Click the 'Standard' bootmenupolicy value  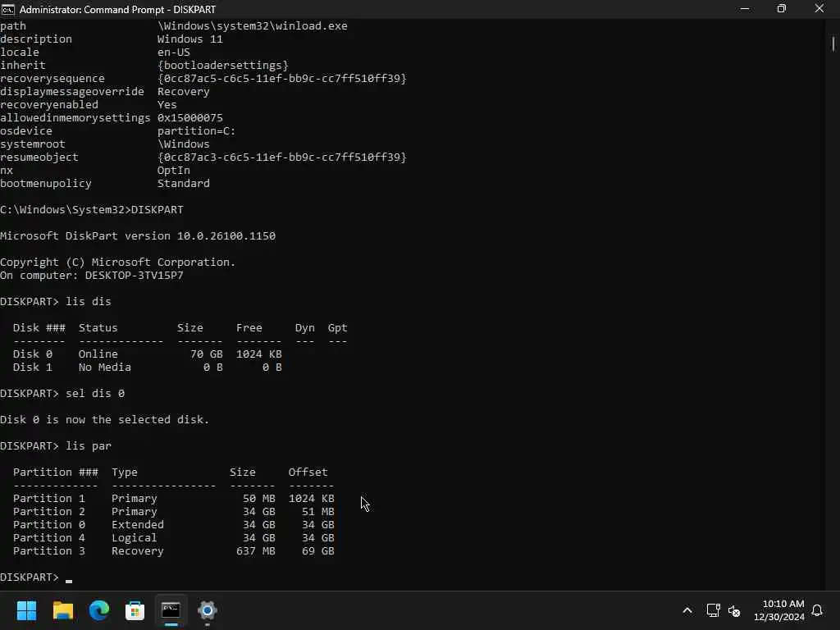184,183
